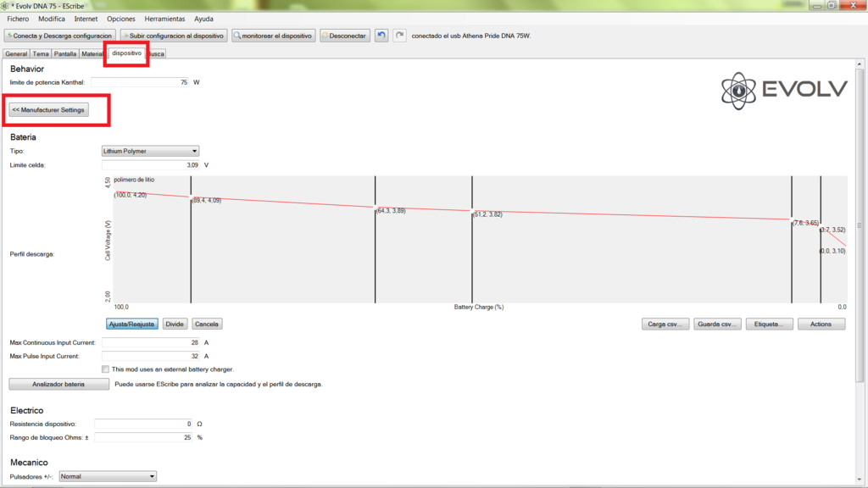Click the Actions button
The height and width of the screenshot is (488, 868).
pyautogui.click(x=821, y=324)
